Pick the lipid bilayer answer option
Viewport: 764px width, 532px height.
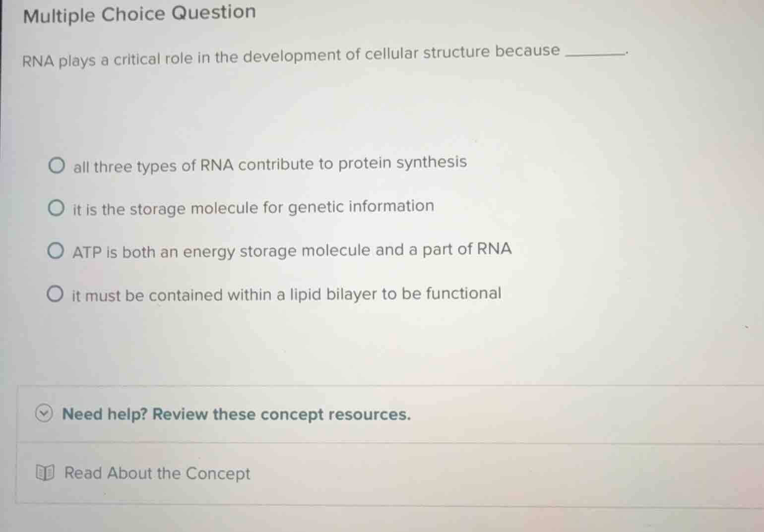coord(56,295)
